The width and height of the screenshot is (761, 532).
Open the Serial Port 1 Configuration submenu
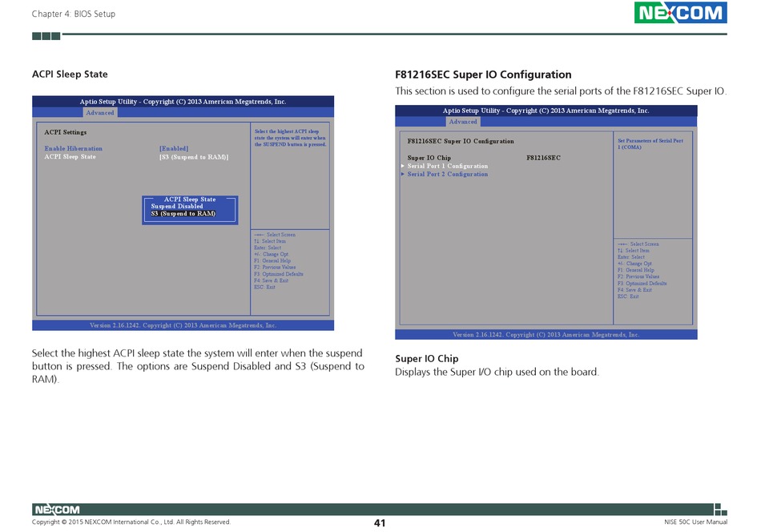point(448,166)
